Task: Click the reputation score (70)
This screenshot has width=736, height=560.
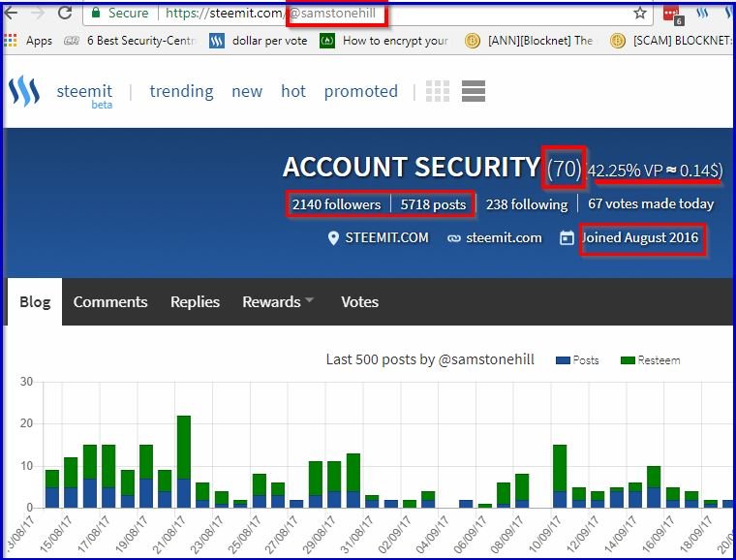Action: pyautogui.click(x=564, y=168)
